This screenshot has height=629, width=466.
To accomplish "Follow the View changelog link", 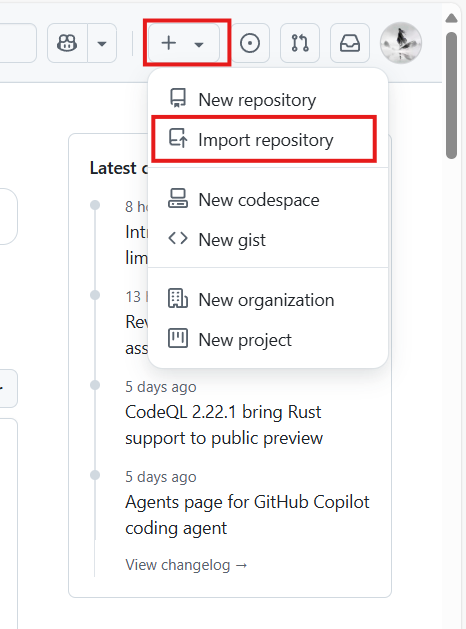I will click(x=186, y=565).
